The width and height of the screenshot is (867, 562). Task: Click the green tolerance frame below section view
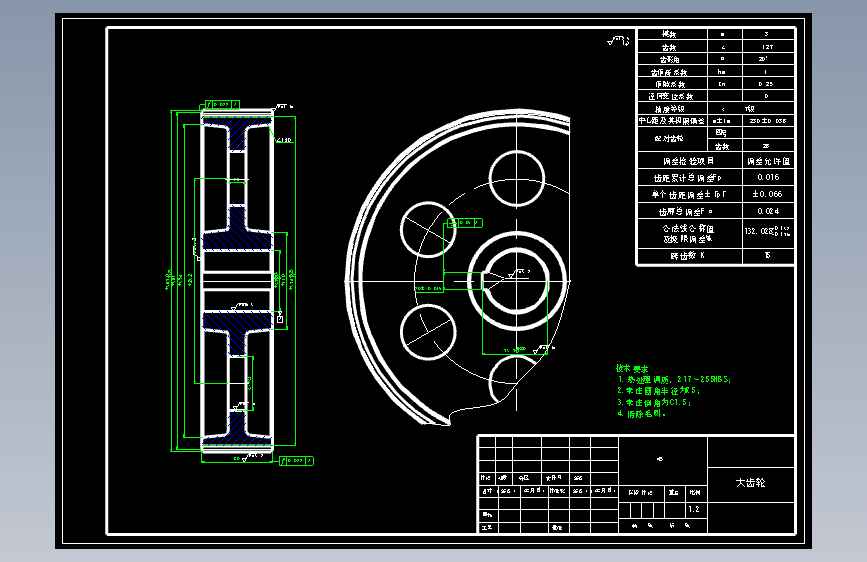296,461
